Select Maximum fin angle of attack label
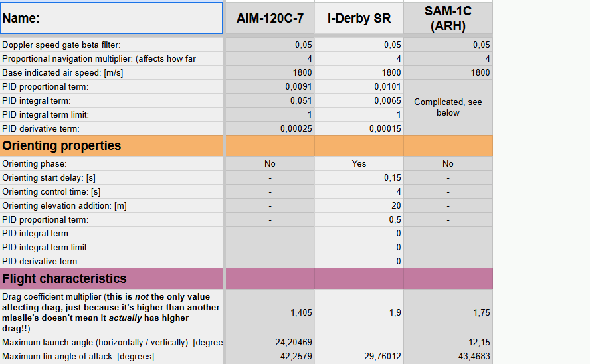 point(112,356)
